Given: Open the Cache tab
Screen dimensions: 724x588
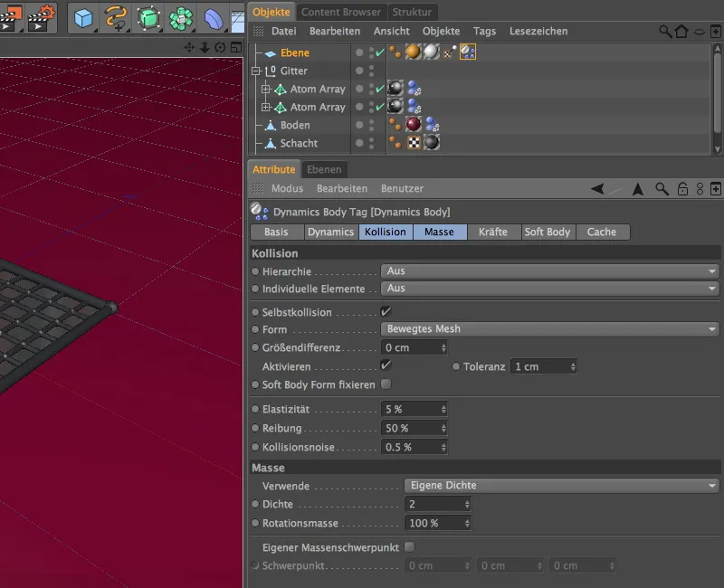Looking at the screenshot, I should [602, 232].
